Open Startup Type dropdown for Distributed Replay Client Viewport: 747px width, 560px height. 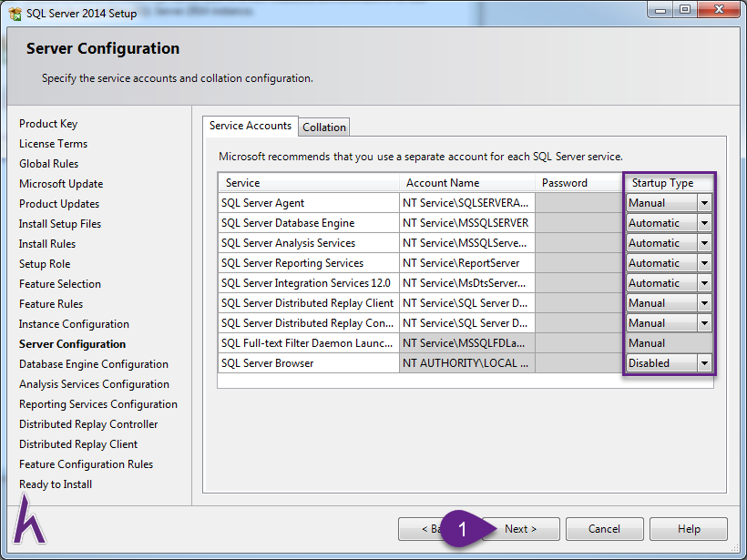coord(704,303)
